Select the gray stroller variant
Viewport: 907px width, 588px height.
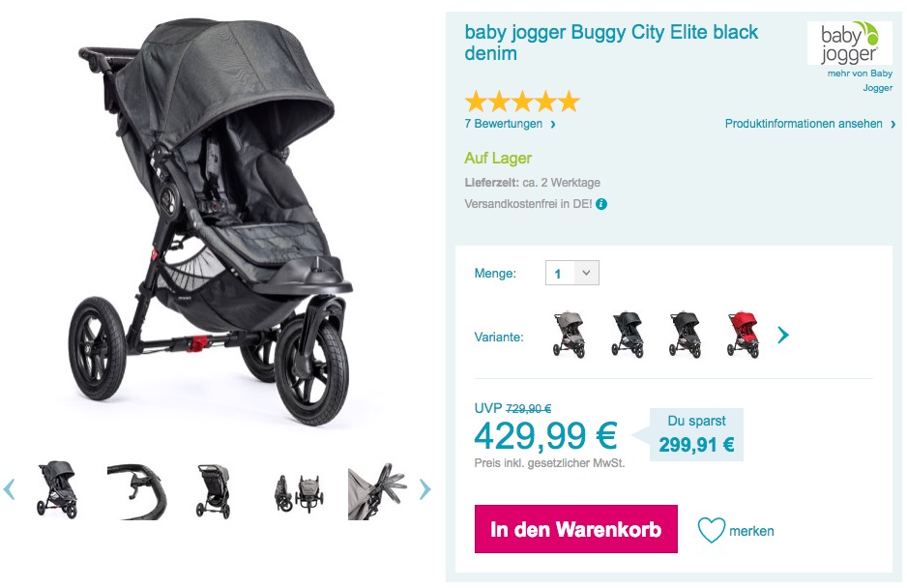[570, 335]
